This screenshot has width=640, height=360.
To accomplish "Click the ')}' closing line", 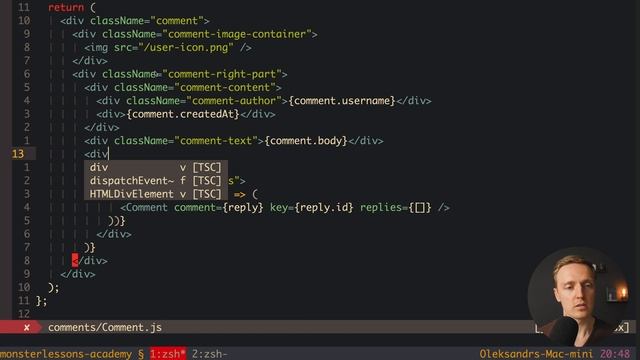I will [90, 247].
